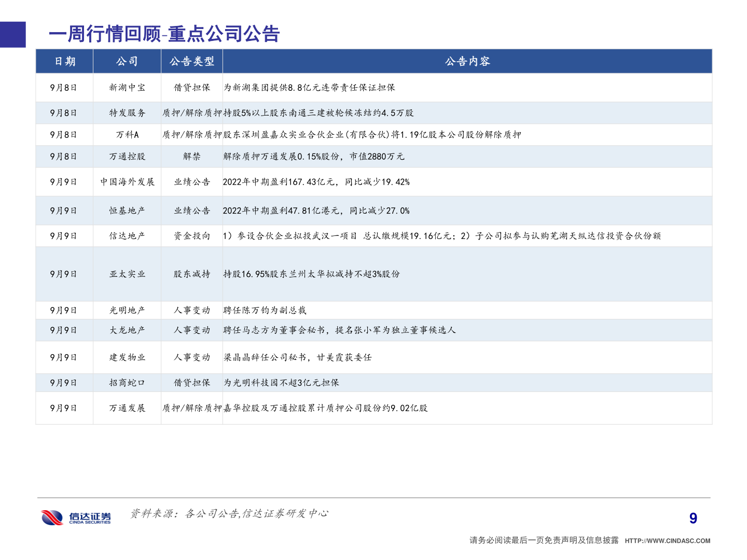Click the 恒基地产 业绩公告 cell
Image resolution: width=747 pixels, height=560 pixels.
[x=191, y=211]
